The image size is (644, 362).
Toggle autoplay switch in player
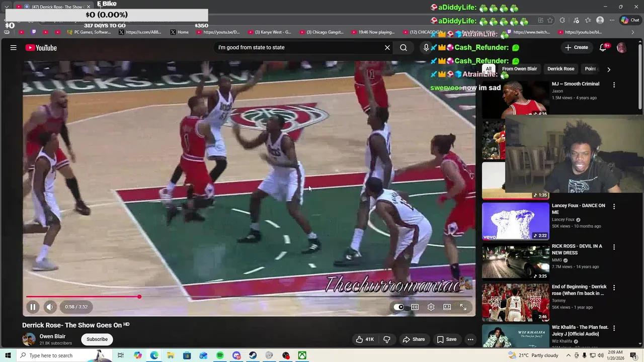pos(398,307)
